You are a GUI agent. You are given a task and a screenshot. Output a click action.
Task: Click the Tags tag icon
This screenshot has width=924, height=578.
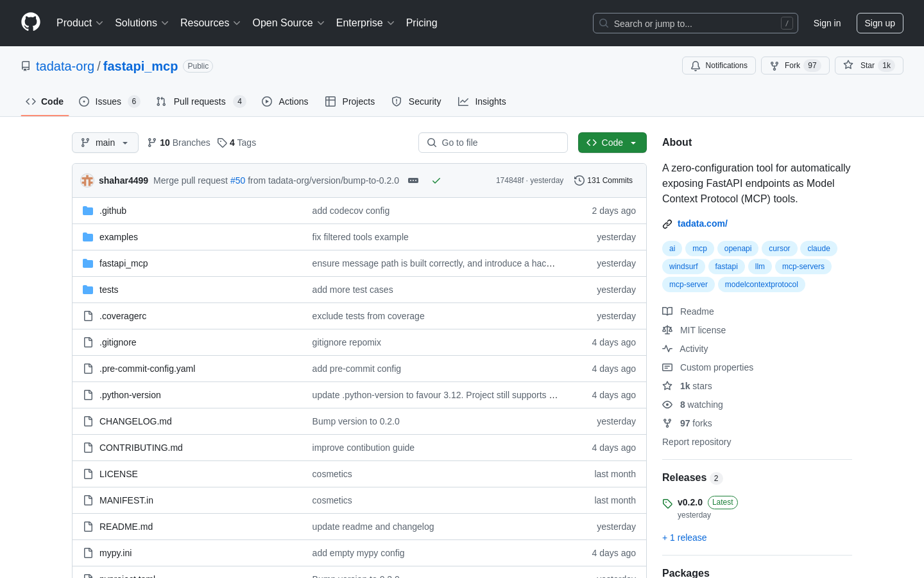pos(222,143)
